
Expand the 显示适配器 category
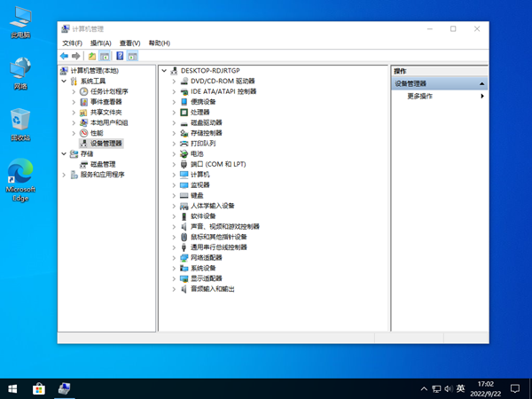click(174, 278)
